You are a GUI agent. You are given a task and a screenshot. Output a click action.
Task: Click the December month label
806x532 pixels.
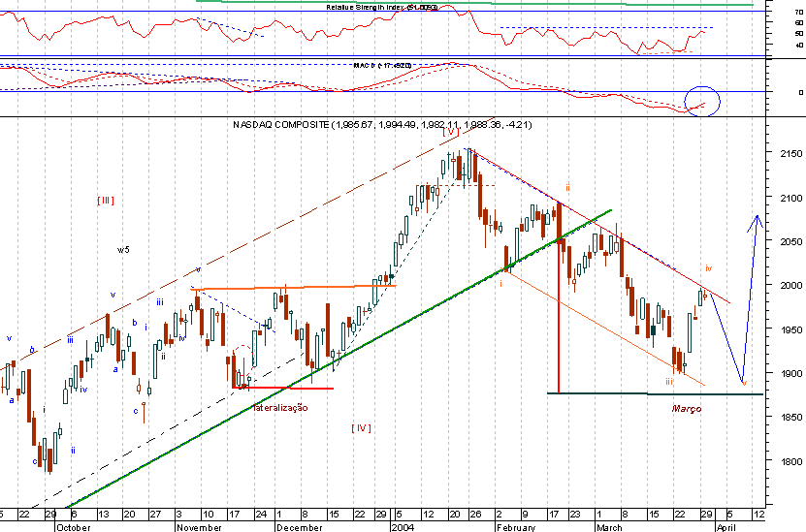coord(299,527)
